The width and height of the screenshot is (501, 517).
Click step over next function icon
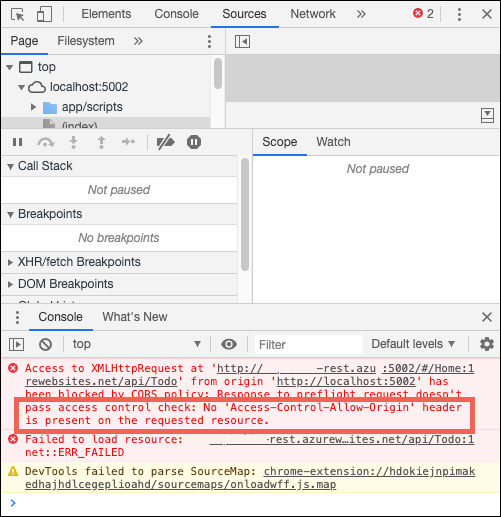coord(46,142)
